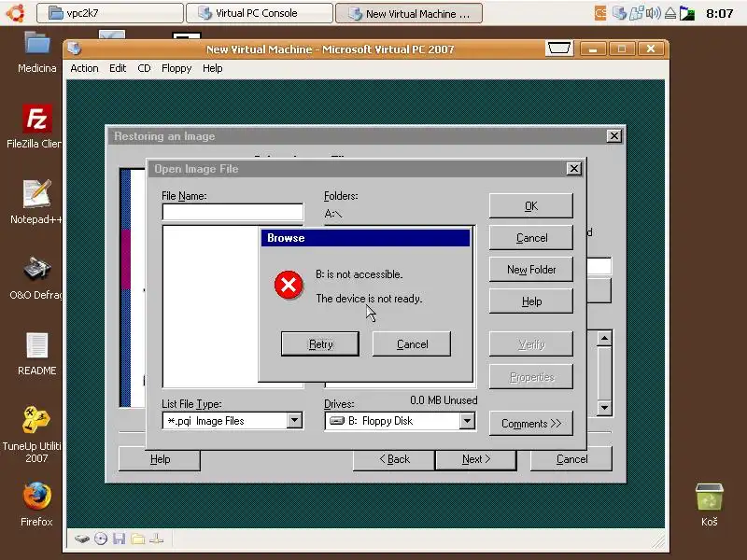Click the New Folder button

(530, 270)
